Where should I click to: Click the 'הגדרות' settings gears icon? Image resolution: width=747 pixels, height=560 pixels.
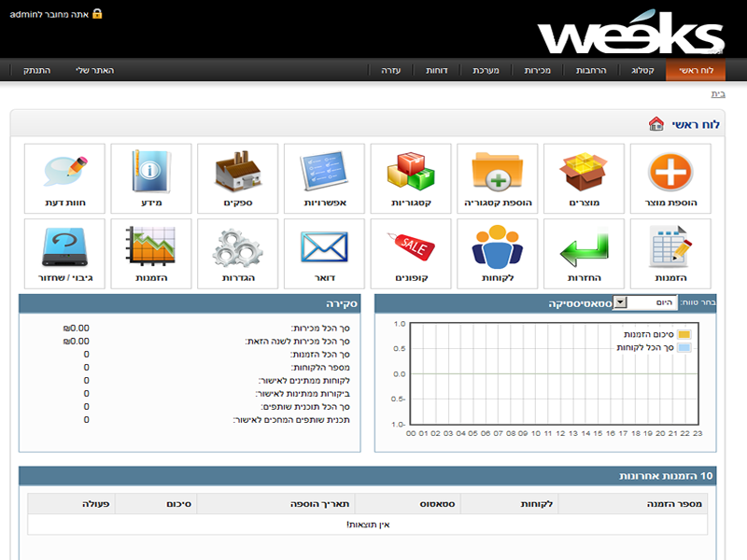tap(238, 247)
